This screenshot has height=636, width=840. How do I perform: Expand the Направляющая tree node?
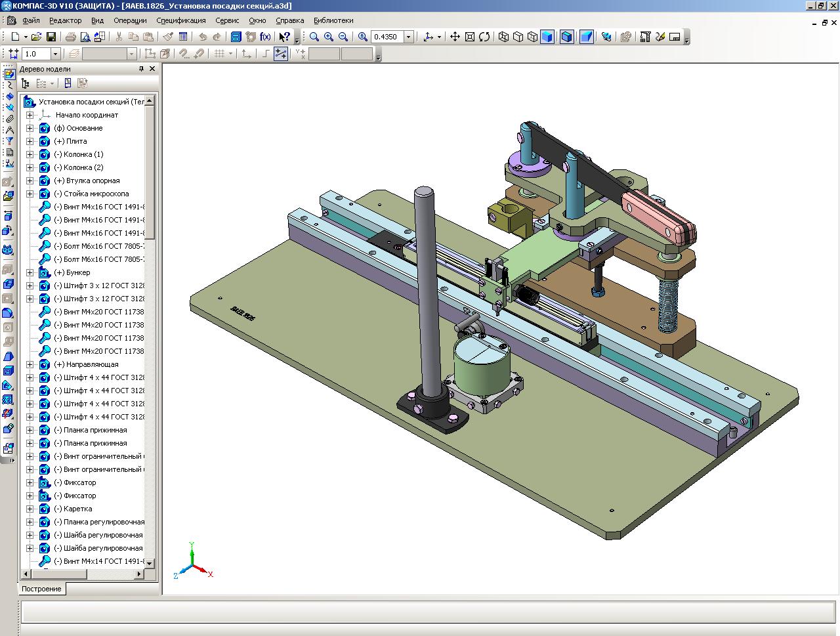[30, 364]
